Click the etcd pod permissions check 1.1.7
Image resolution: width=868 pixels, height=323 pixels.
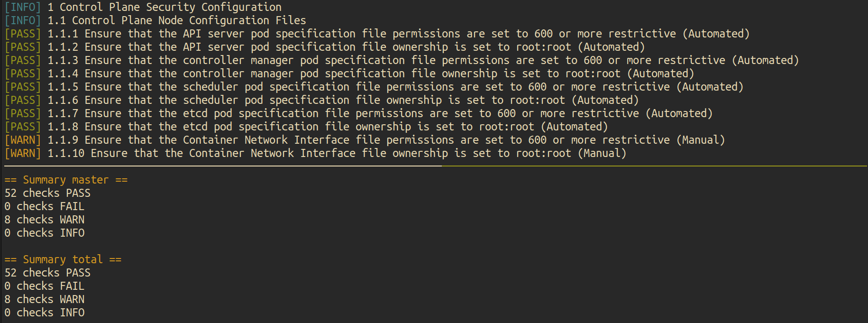[x=380, y=113]
